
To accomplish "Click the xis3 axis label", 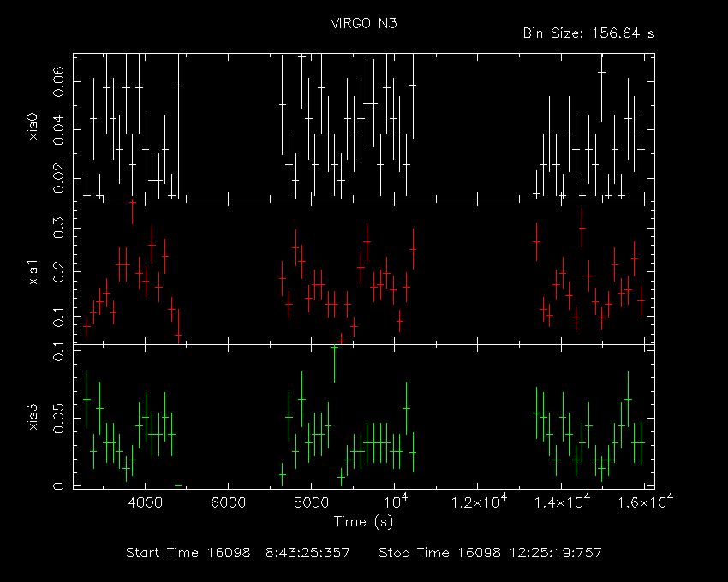I will pos(33,417).
